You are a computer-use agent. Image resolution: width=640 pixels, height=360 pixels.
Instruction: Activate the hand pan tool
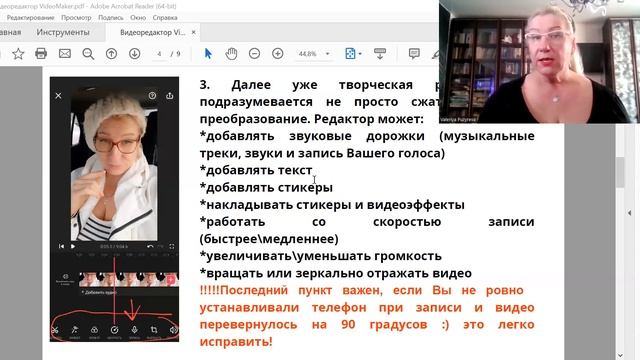(x=231, y=53)
